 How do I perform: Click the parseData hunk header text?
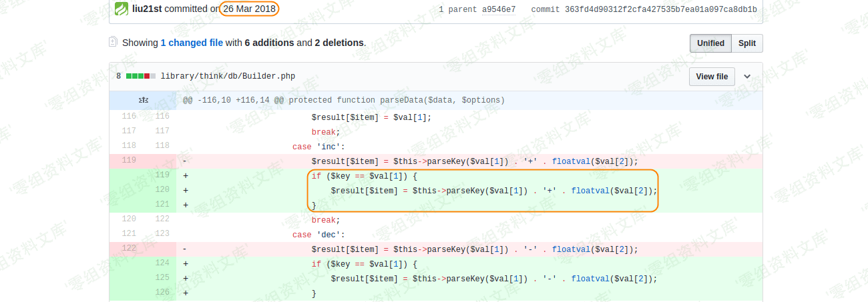coord(344,100)
